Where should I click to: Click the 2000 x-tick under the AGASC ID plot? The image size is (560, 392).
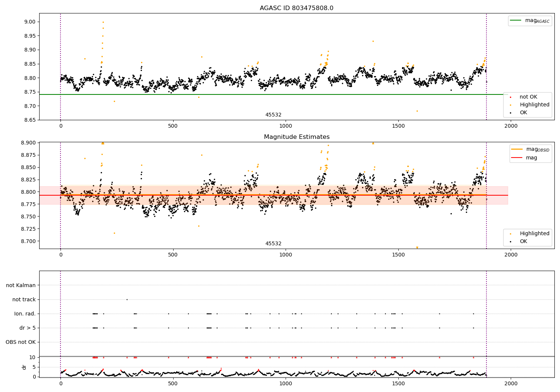(511, 126)
